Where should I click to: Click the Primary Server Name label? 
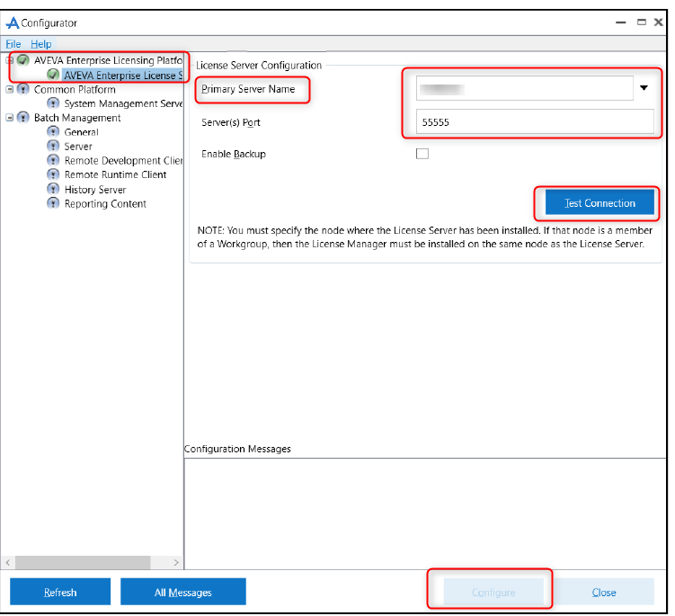point(248,89)
